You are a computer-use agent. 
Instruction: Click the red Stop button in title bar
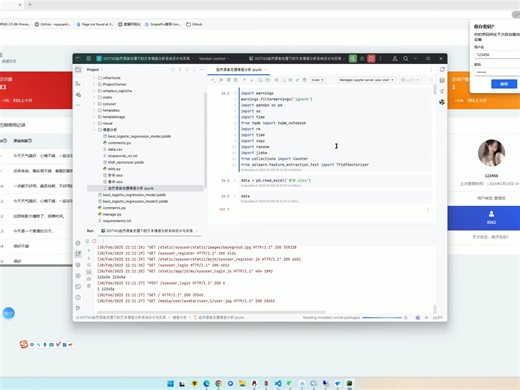tap(371, 59)
